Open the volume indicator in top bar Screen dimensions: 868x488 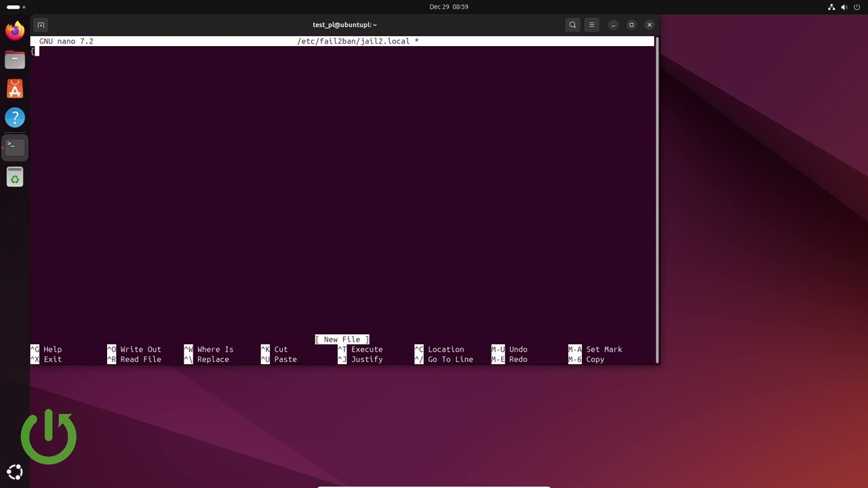tap(844, 7)
